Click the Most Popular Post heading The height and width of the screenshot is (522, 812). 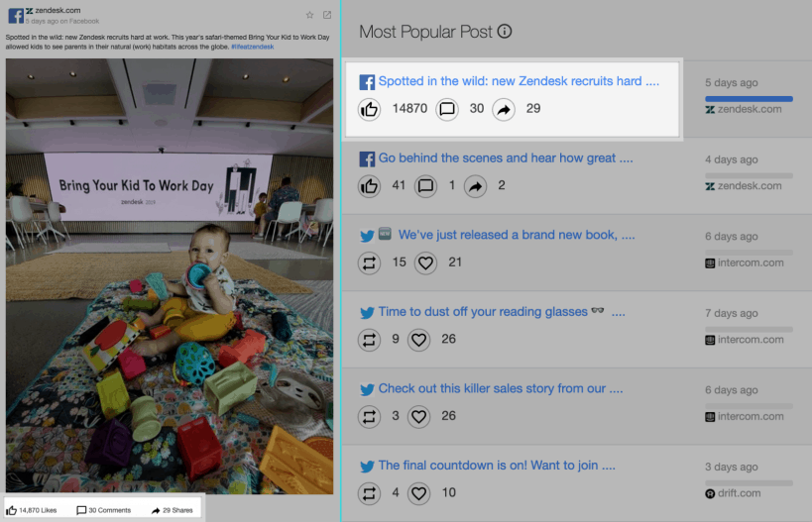coord(425,32)
